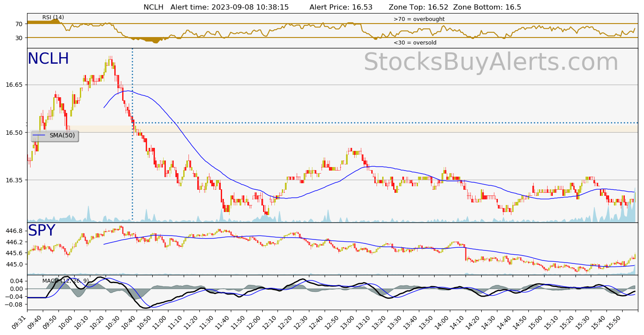
Task: Click the vertical dotted alert-time line
Action: (x=132, y=135)
